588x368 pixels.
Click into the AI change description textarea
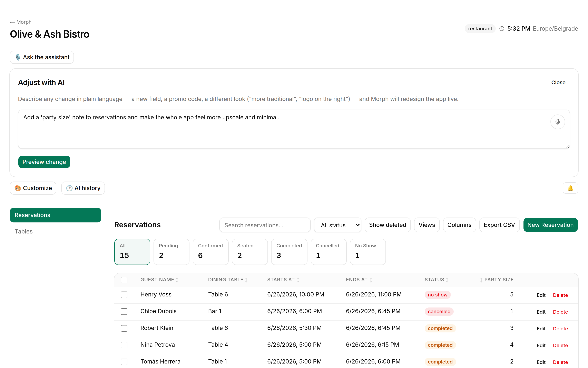tap(294, 129)
